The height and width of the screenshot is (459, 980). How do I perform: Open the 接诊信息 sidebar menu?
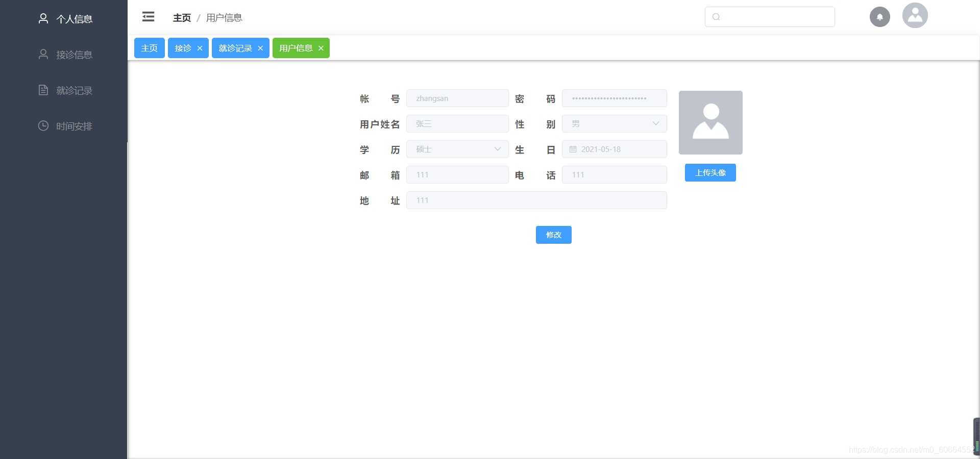tap(64, 55)
